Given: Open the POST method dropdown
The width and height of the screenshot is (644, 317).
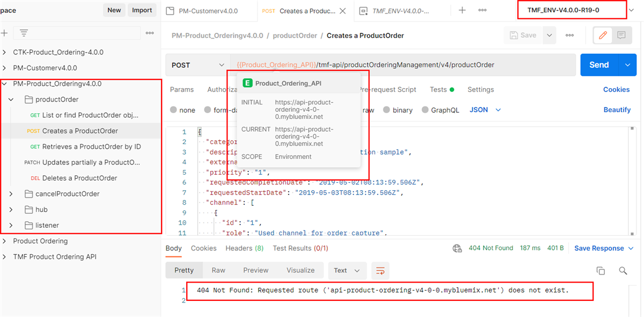Looking at the screenshot, I should pos(197,64).
